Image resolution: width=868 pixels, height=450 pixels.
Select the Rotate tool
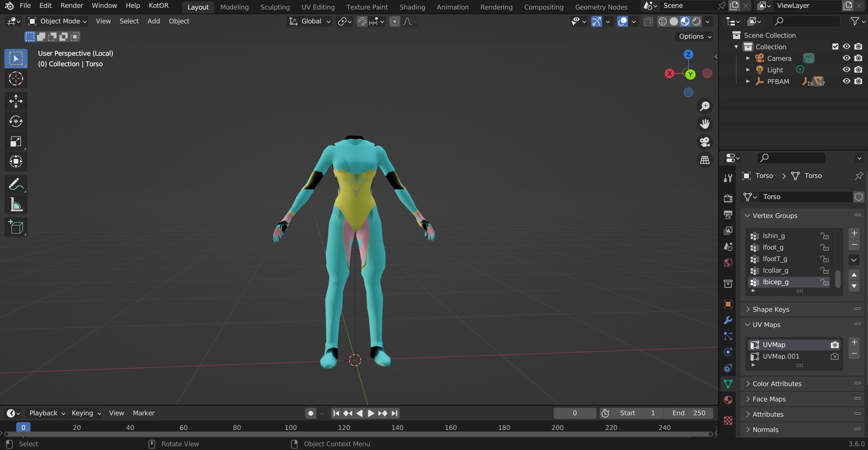click(16, 121)
